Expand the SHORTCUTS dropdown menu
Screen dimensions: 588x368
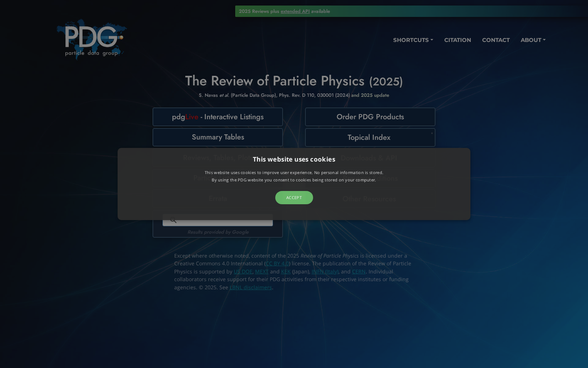tap(413, 40)
